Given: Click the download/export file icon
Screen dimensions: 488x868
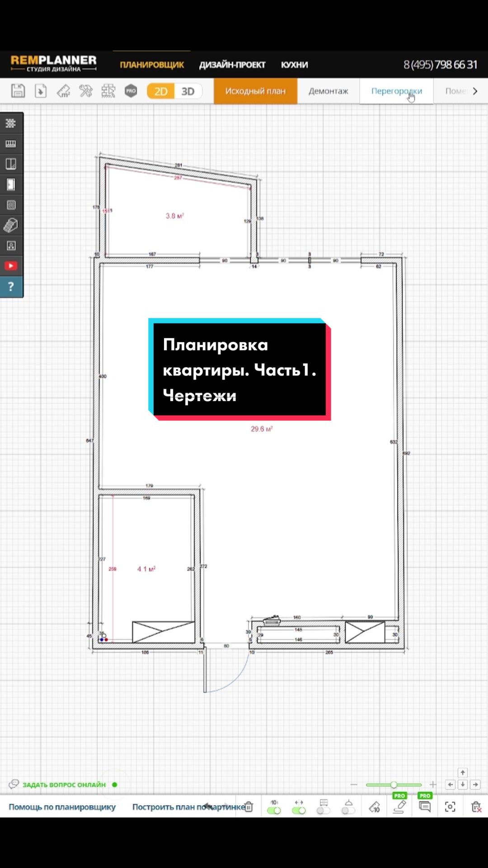Looking at the screenshot, I should point(41,91).
